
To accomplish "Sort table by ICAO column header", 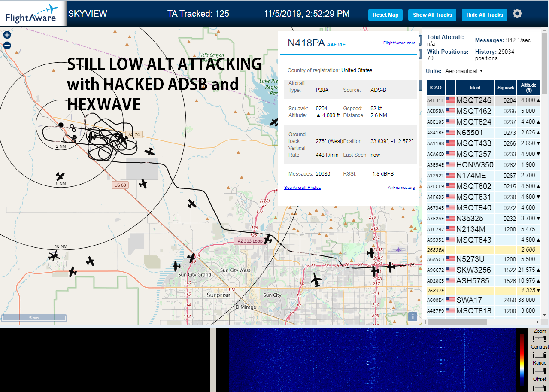I will click(436, 88).
